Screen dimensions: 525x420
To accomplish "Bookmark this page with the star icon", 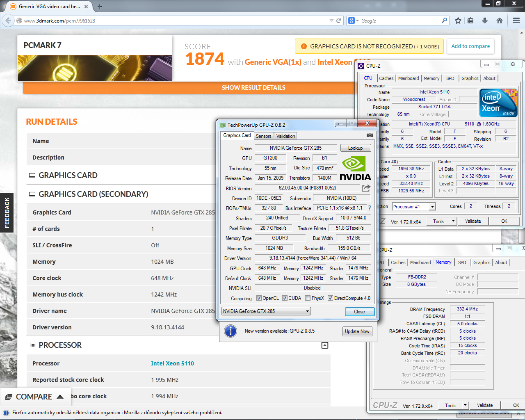I will 458,21.
